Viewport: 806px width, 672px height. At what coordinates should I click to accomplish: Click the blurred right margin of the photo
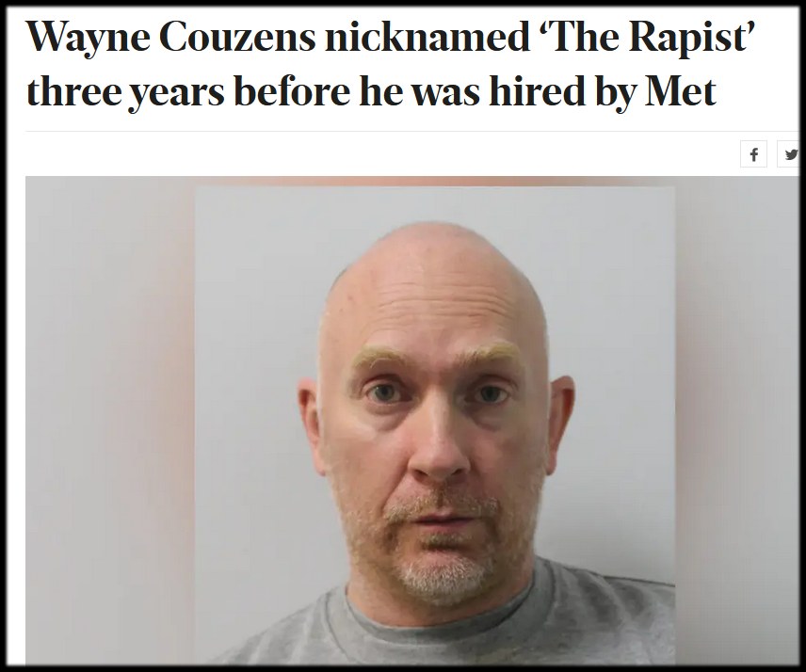[x=737, y=421]
